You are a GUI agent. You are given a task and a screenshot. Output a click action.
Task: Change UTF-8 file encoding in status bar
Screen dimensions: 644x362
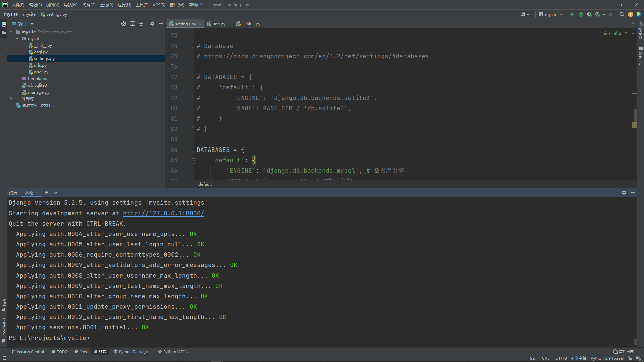point(561,358)
